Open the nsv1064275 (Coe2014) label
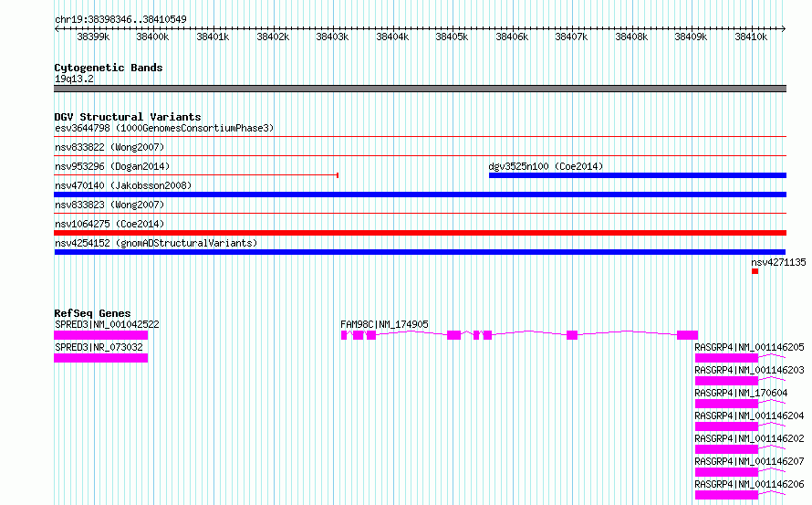The width and height of the screenshot is (812, 505). tap(109, 224)
